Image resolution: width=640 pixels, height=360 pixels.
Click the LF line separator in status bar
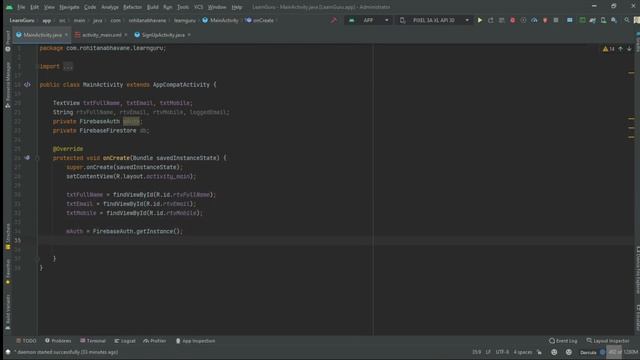tap(488, 352)
